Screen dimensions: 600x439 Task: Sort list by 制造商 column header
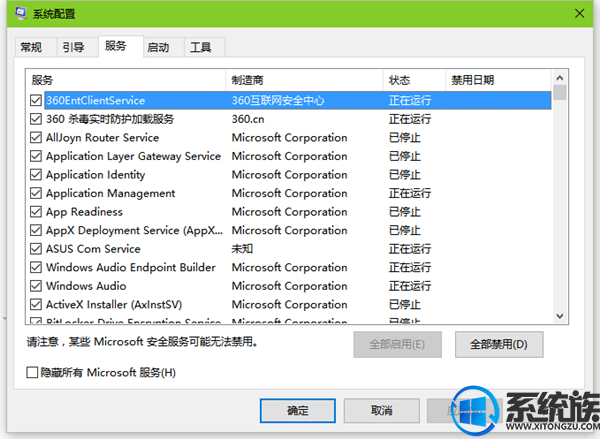(305, 80)
